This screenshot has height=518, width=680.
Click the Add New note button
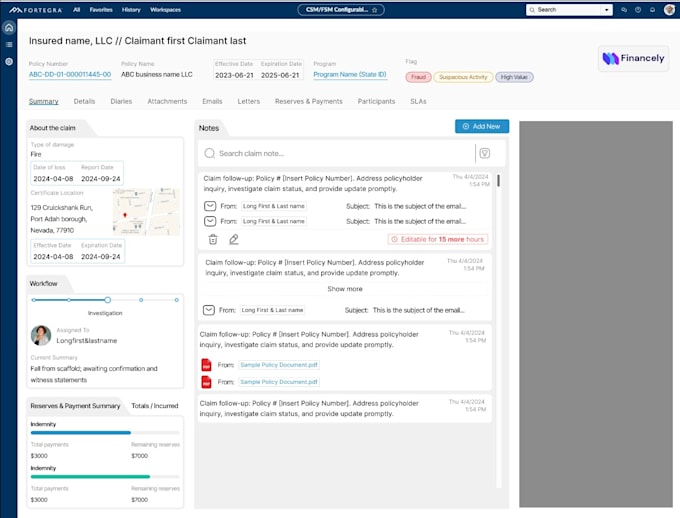coord(482,126)
